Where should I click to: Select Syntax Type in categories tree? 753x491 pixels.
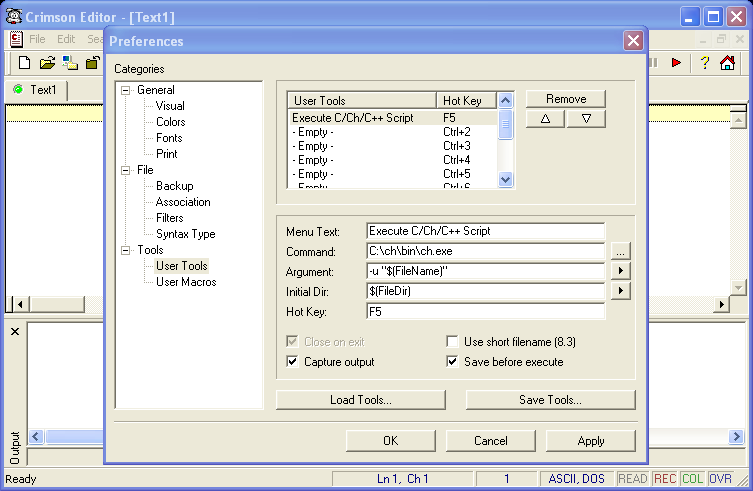185,234
